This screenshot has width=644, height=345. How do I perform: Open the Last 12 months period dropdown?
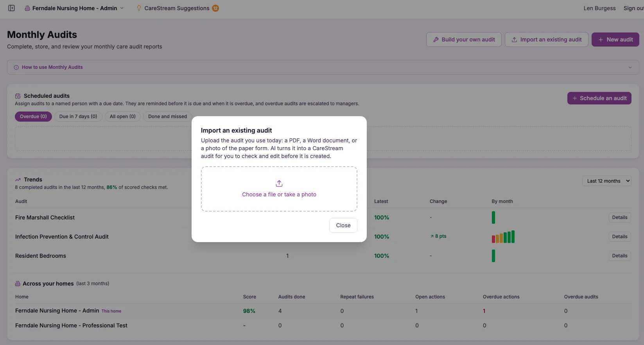pos(606,181)
